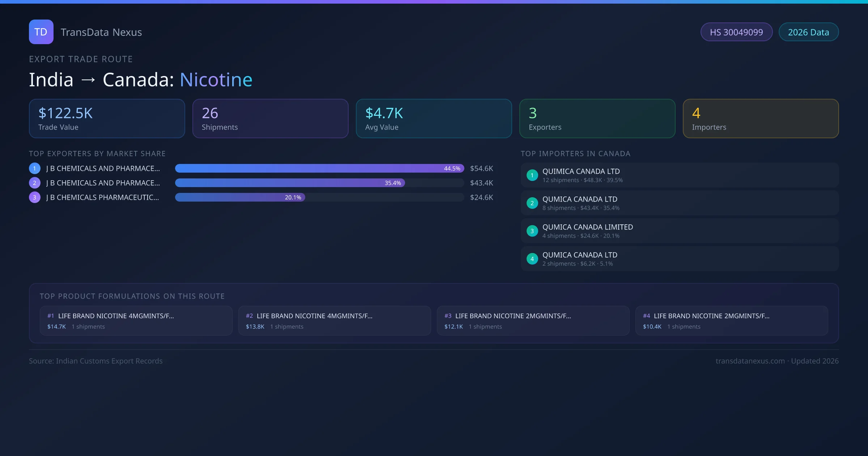Image resolution: width=868 pixels, height=456 pixels.
Task: Click the HS 30049099 badge
Action: pyautogui.click(x=736, y=32)
